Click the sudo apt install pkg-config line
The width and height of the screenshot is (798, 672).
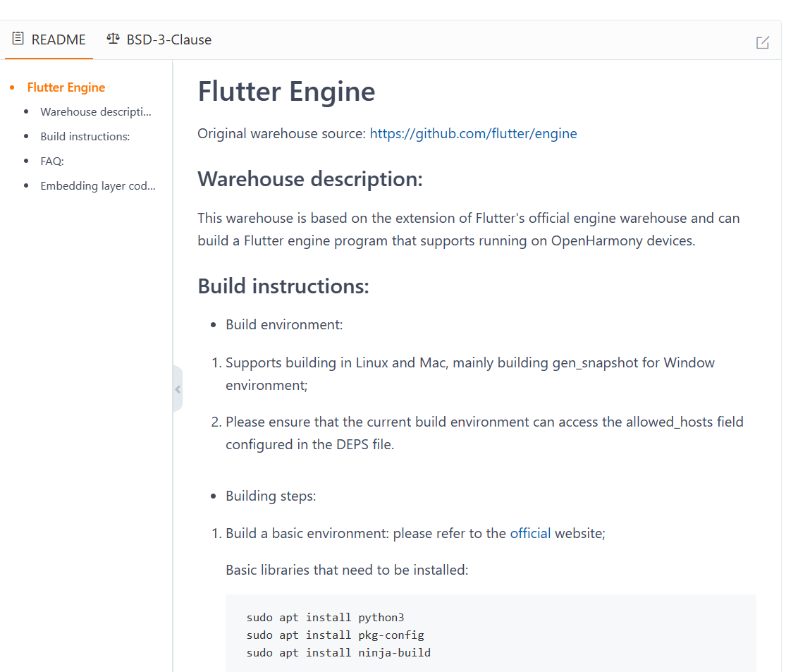click(336, 635)
